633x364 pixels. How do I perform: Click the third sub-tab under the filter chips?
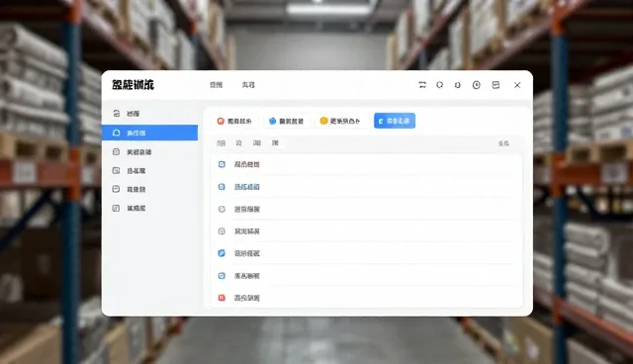(x=257, y=142)
